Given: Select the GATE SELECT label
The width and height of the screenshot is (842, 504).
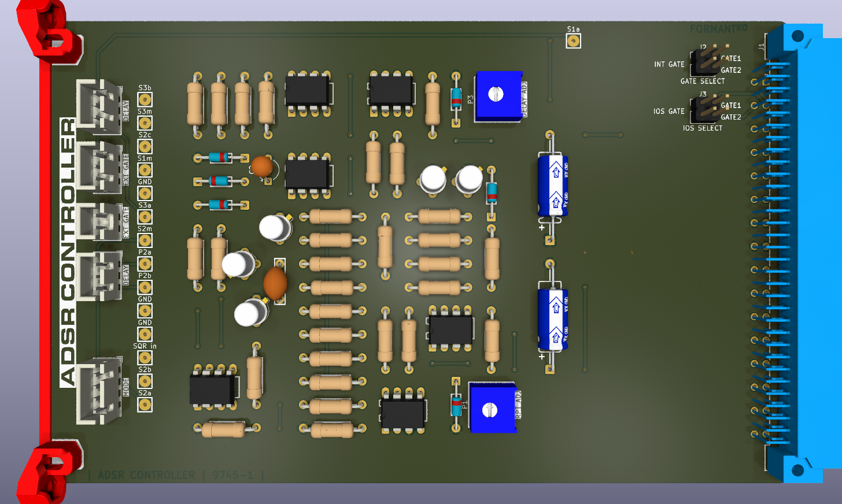Looking at the screenshot, I should [x=703, y=81].
